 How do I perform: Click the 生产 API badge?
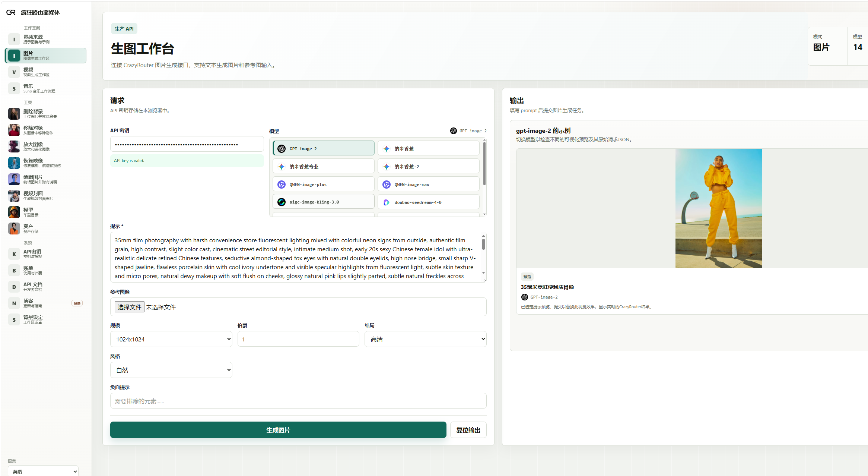click(124, 29)
